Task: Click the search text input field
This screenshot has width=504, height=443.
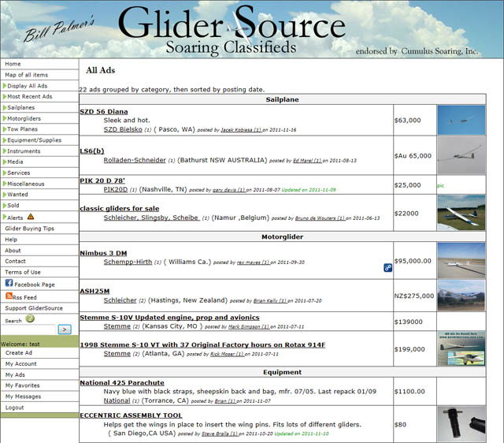Action: coord(28,329)
